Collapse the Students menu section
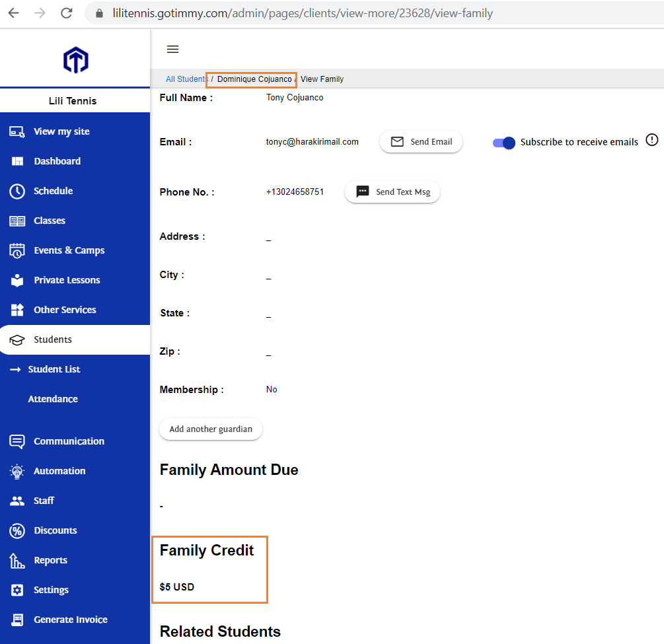This screenshot has height=644, width=664. (x=75, y=340)
